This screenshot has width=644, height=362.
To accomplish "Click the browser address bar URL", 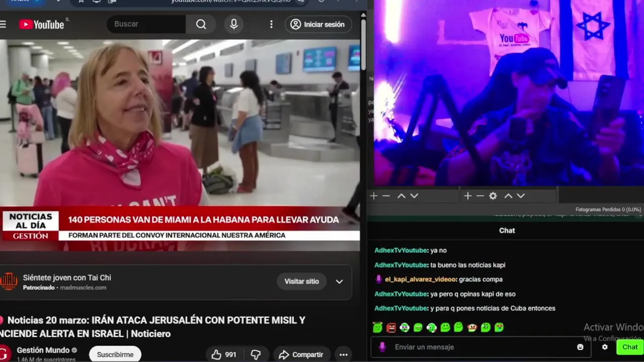I will pyautogui.click(x=230, y=2).
